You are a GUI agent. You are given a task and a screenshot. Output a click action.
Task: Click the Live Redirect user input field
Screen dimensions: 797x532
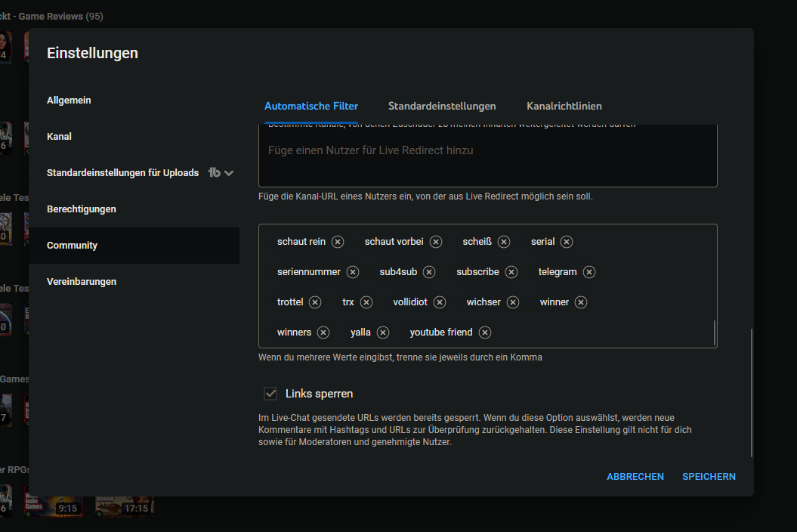coord(487,151)
